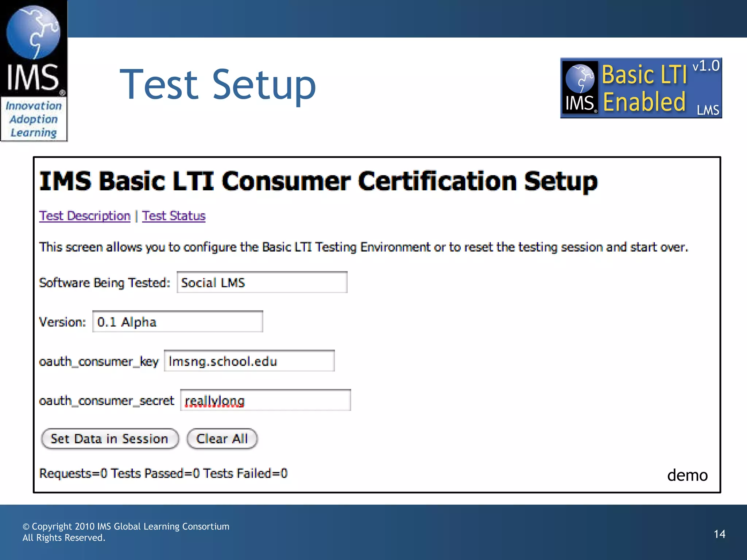Click the Innovation Adoption Learning tagline
Image resolution: width=747 pixels, height=560 pixels.
34,119
